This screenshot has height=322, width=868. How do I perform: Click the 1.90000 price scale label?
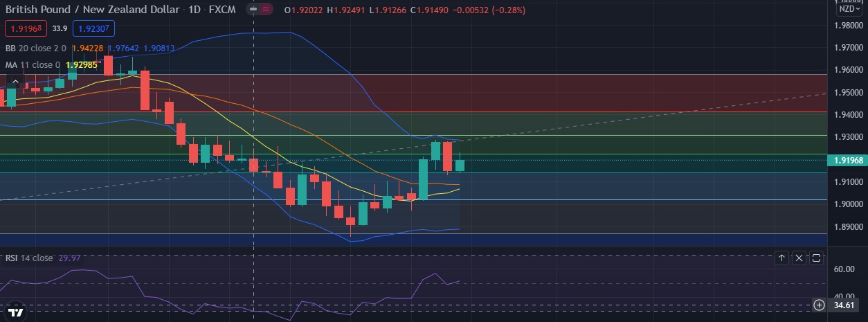point(849,204)
